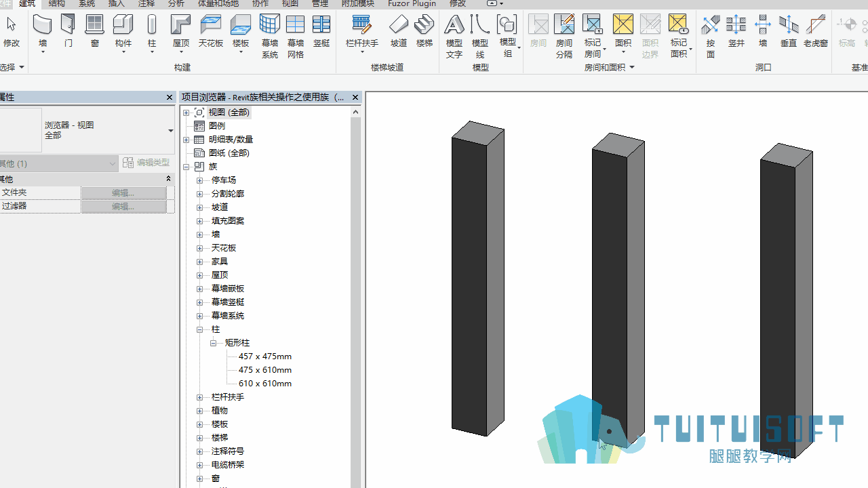Select the 老虎窗 (Dormer) opening tool
This screenshot has width=868, height=488.
coord(815,32)
